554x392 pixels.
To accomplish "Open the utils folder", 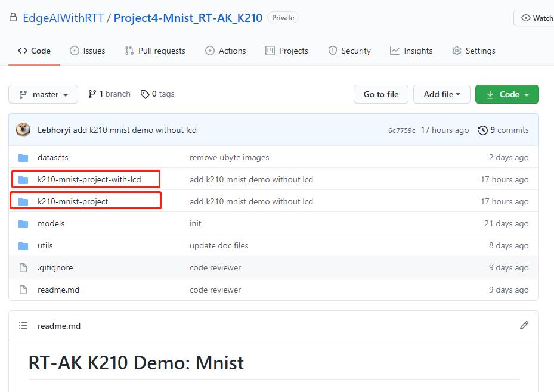I will tap(45, 245).
